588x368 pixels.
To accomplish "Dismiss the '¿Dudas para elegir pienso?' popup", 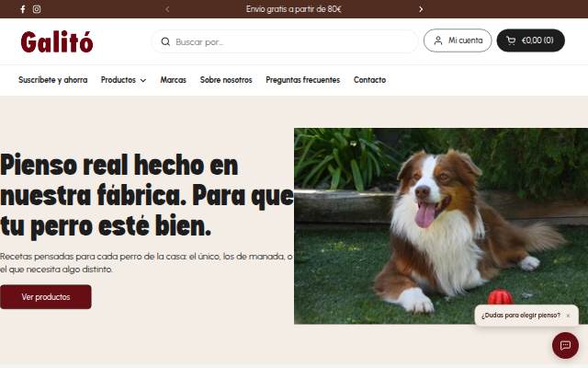I will pos(568,316).
